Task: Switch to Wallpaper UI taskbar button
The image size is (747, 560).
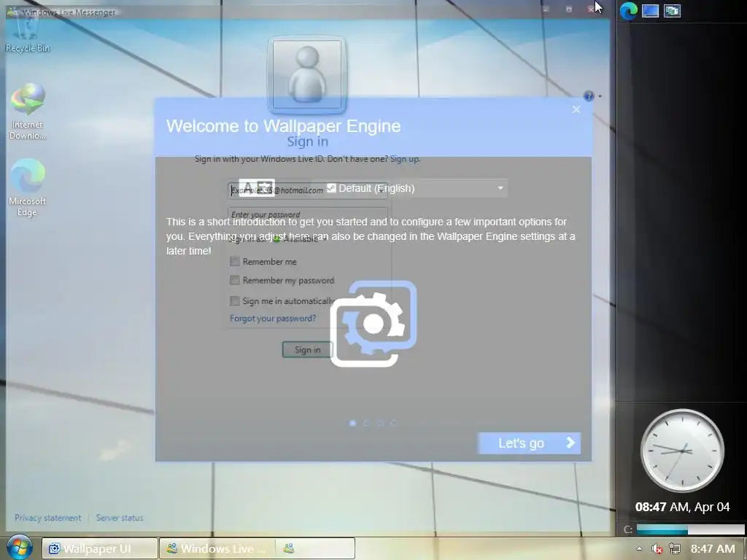Action: pyautogui.click(x=99, y=548)
